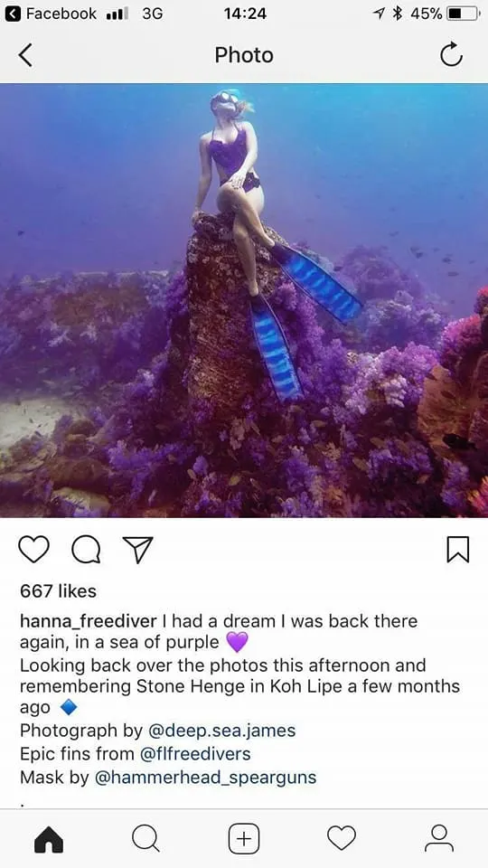Open hanna_freediver profile from caption
This screenshot has height=868, width=488.
(x=89, y=621)
